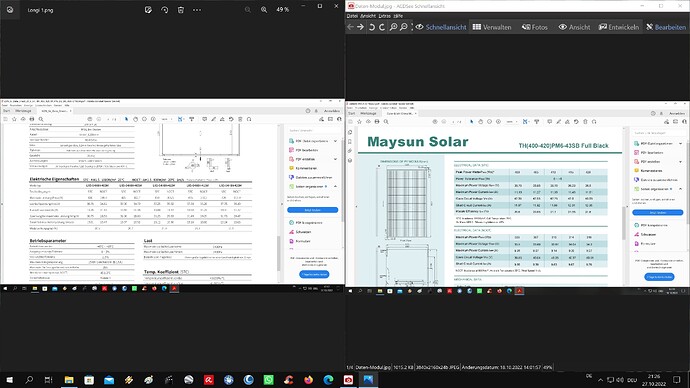690x388 pixels.
Task: Open the Windows notification center
Action: coord(677,380)
